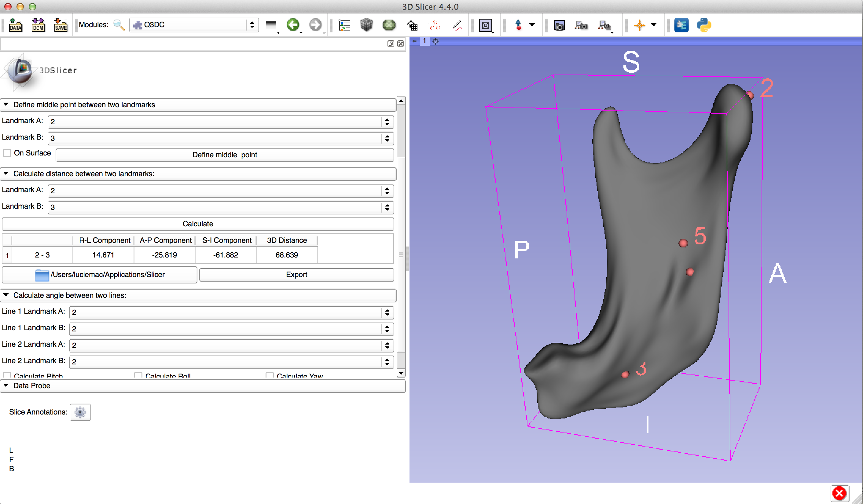Screen dimensions: 863x504
Task: Click the Define middle point button
Action: point(224,155)
